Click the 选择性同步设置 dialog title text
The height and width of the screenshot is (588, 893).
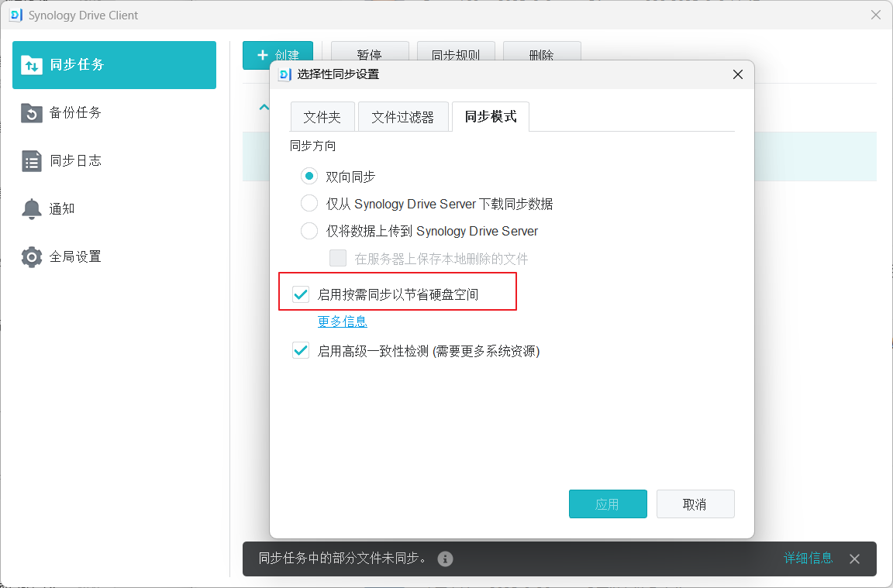(x=338, y=74)
